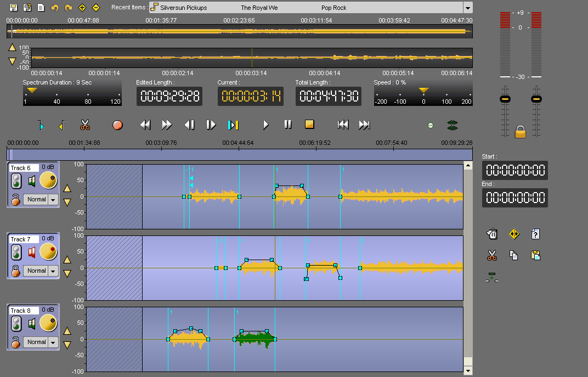
Task: Expand the Normal dropdown for Track 7
Action: (53, 271)
